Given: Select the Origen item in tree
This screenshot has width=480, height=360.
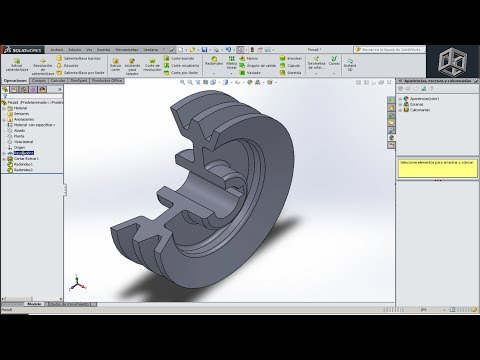Looking at the screenshot, I should click(16, 147).
